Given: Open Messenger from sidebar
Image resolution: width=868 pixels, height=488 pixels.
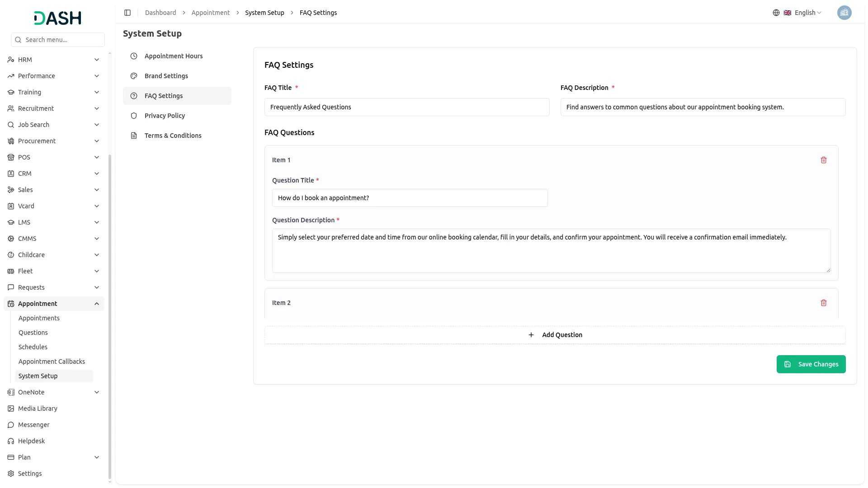Looking at the screenshot, I should coord(34,425).
